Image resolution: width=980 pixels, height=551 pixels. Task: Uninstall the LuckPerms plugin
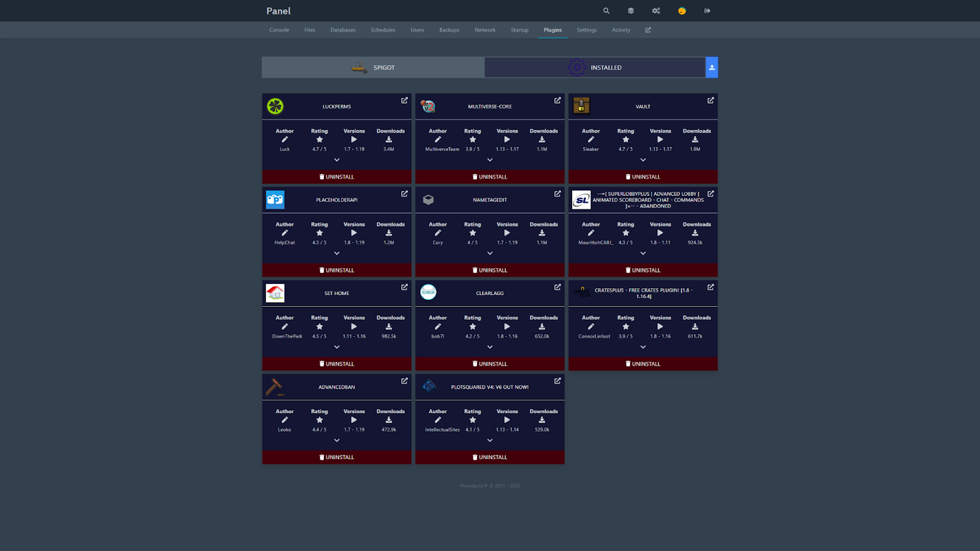click(x=337, y=177)
